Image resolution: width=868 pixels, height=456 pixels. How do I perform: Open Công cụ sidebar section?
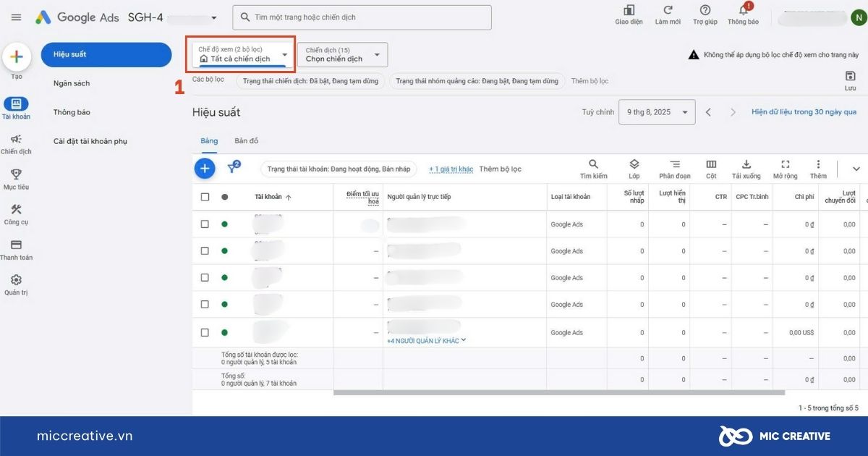point(16,214)
